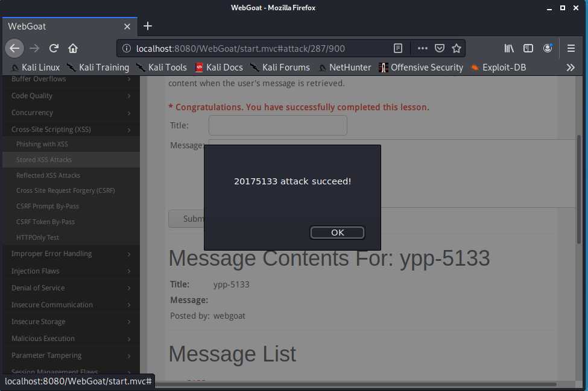Viewport: 588px width, 391px height.
Task: Show sidebars icon in toolbar
Action: coord(528,48)
